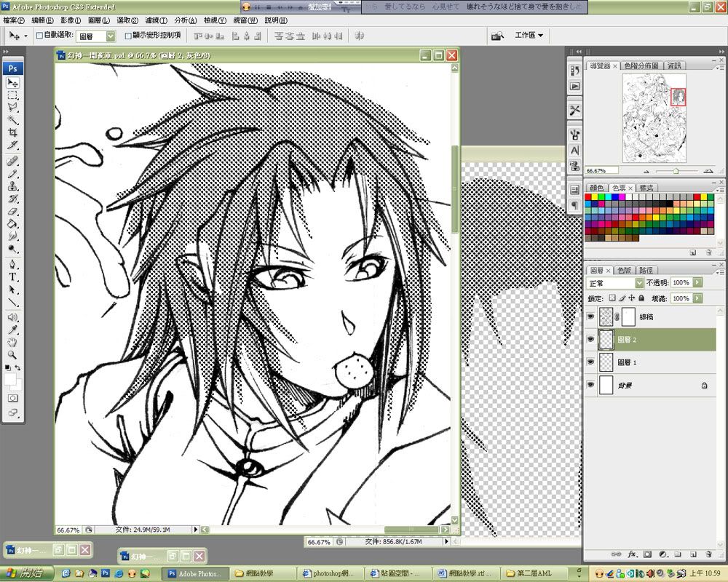
Task: Open the document status bar info arrow
Action: (x=195, y=529)
